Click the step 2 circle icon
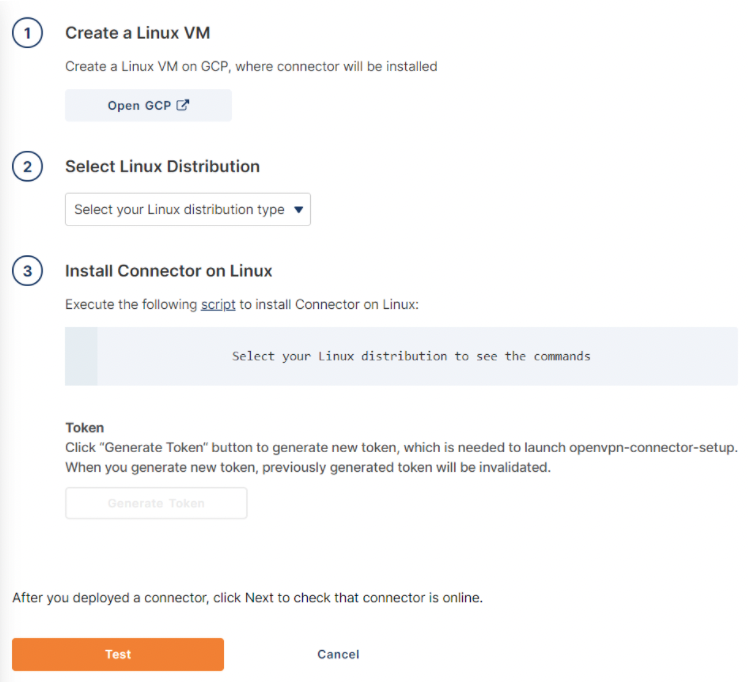Viewport: 748px width, 682px height. 27,167
